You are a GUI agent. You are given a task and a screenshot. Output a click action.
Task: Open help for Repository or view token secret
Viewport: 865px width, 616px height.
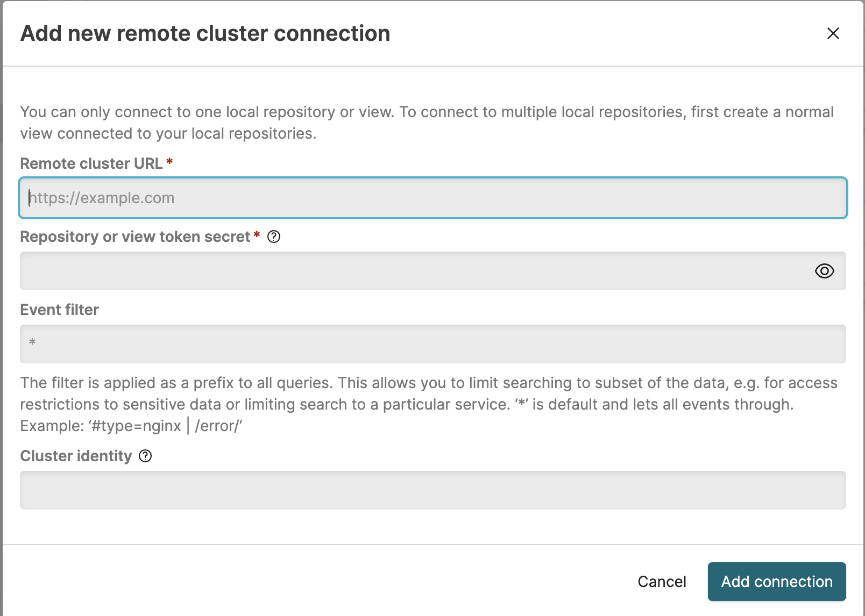(274, 237)
